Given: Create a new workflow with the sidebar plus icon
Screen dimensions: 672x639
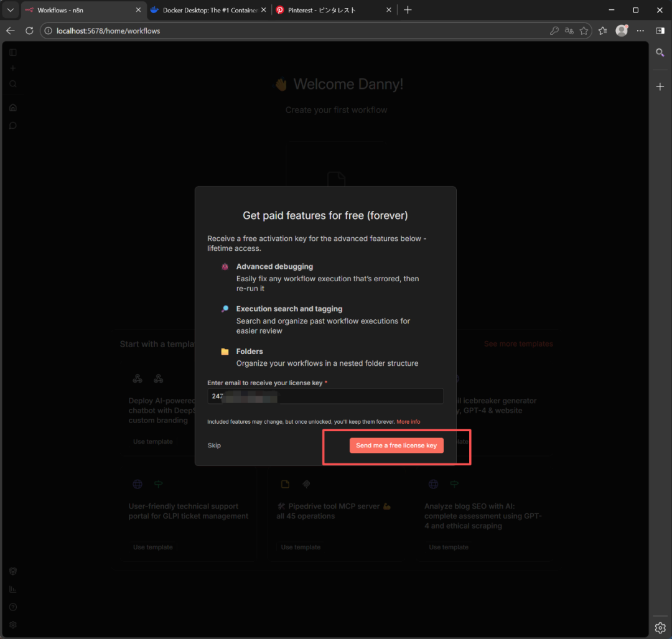Looking at the screenshot, I should point(12,68).
